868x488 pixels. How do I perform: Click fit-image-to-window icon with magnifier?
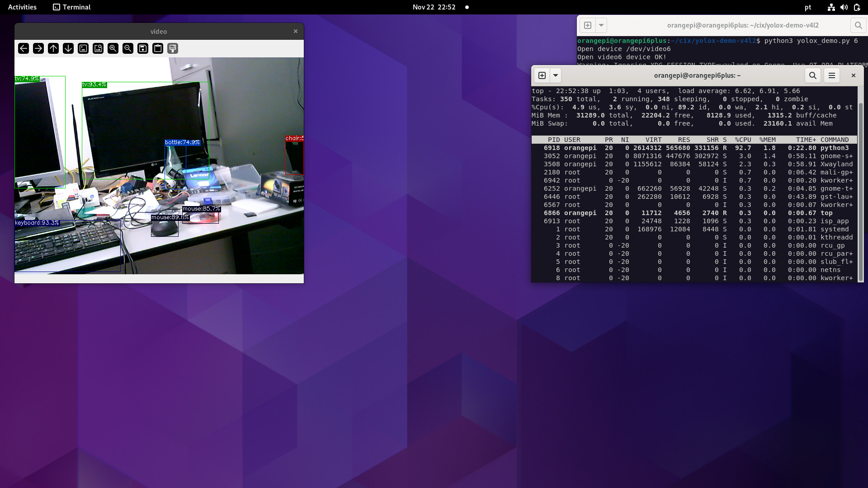[x=98, y=48]
